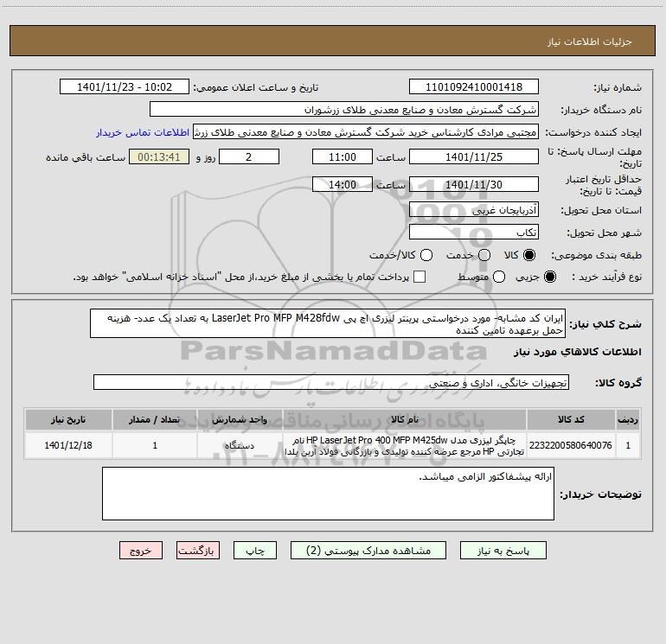
Task: Select the 'جزیی' purchase type radio
Action: [549, 277]
